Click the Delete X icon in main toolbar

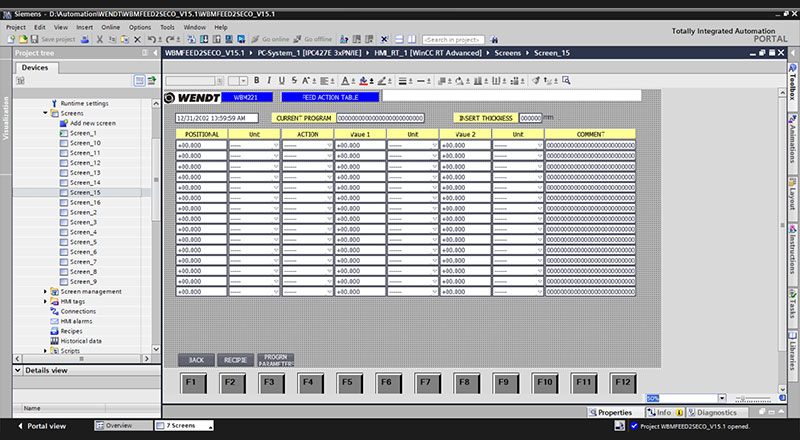(137, 39)
